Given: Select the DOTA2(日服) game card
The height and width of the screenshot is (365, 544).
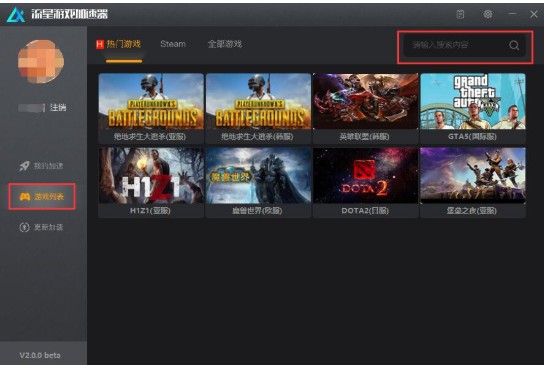Looking at the screenshot, I should 365,182.
